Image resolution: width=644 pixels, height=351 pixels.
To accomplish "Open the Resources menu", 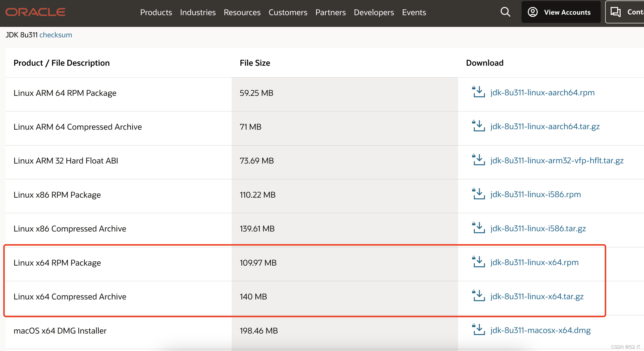I will click(x=242, y=12).
